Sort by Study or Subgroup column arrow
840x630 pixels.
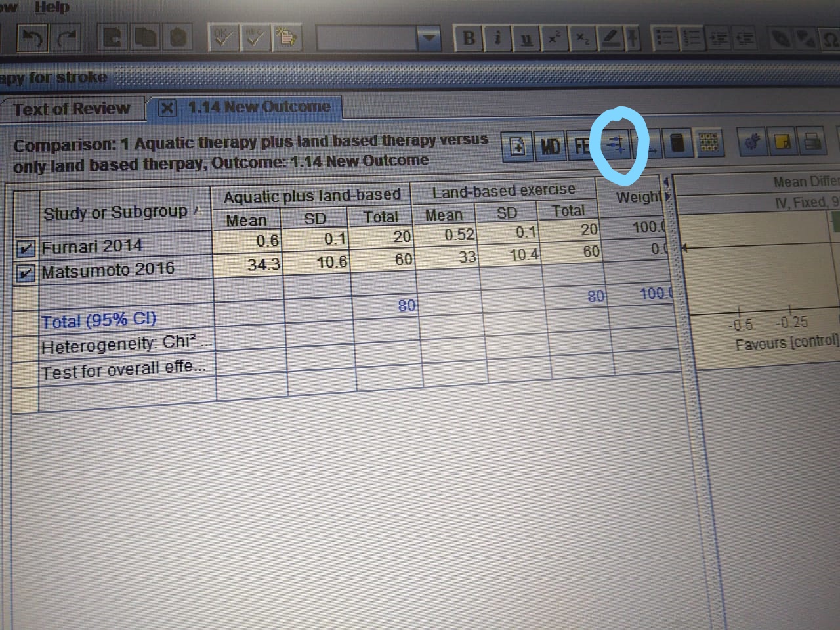[x=198, y=211]
